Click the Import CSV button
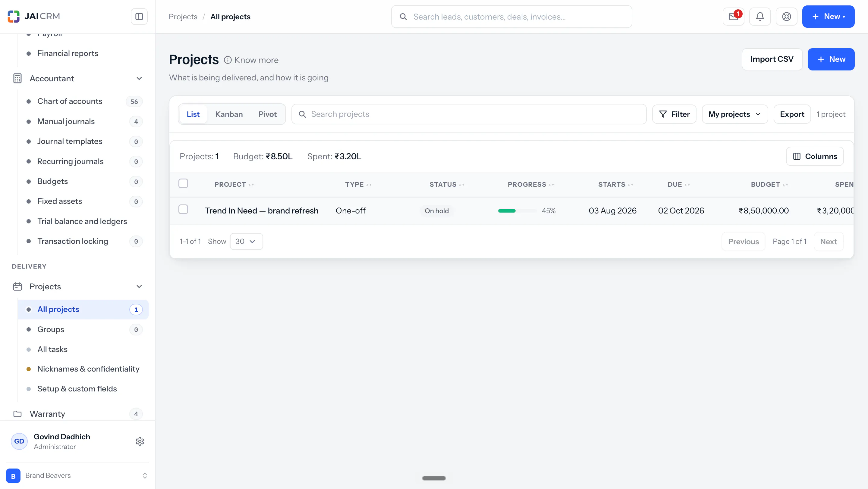This screenshot has height=489, width=868. pyautogui.click(x=772, y=59)
